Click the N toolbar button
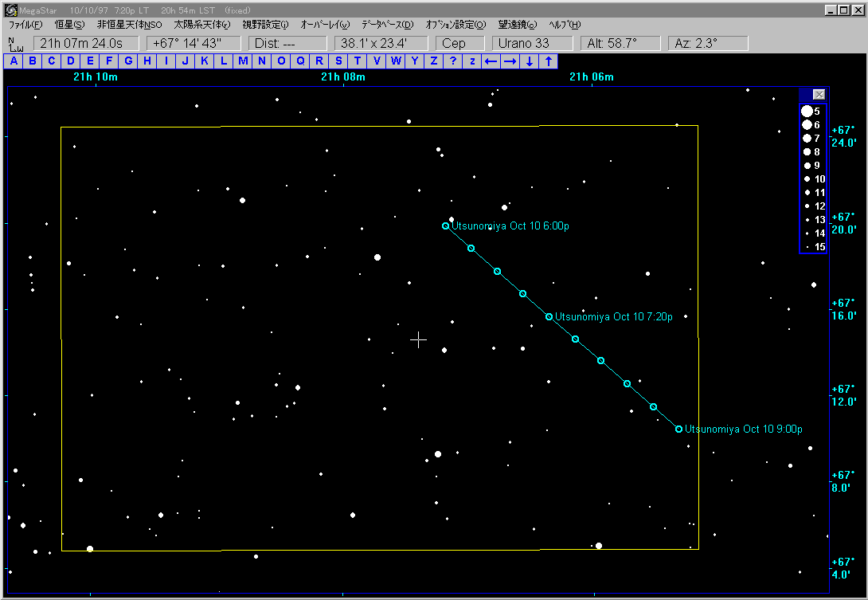The width and height of the screenshot is (868, 600). pos(262,61)
